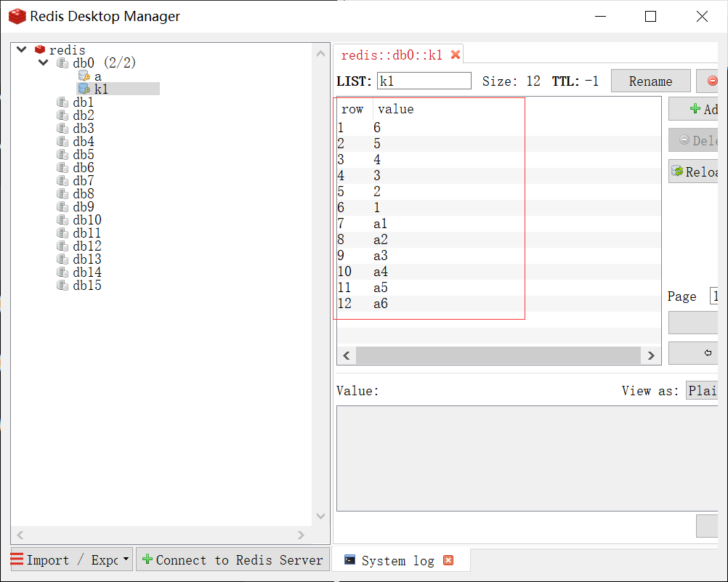Image resolution: width=728 pixels, height=582 pixels.
Task: Click the db9 database icon
Action: click(x=62, y=206)
